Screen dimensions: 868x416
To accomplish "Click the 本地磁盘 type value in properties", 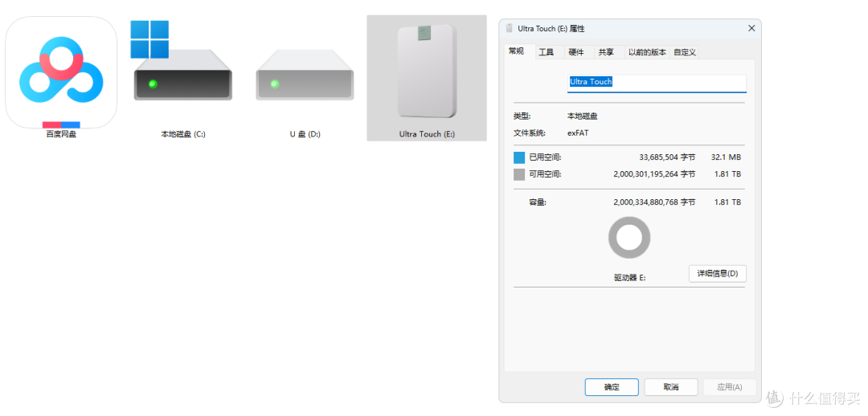I will (583, 116).
